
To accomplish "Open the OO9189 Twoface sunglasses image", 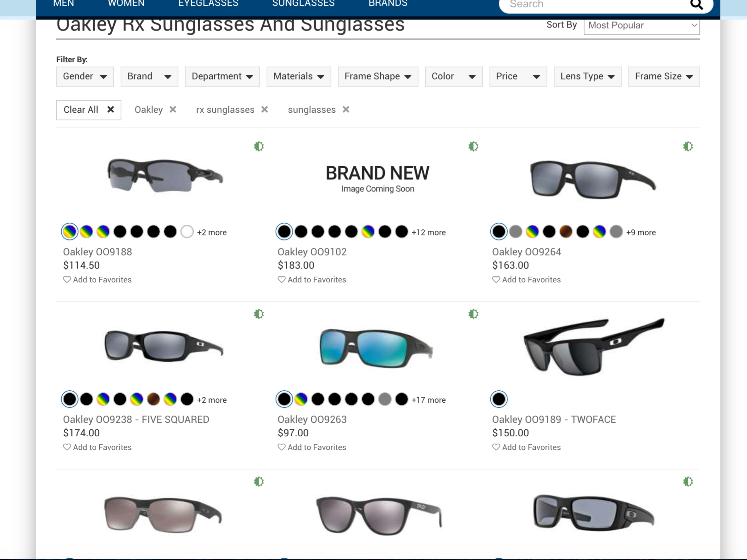I will pyautogui.click(x=594, y=347).
